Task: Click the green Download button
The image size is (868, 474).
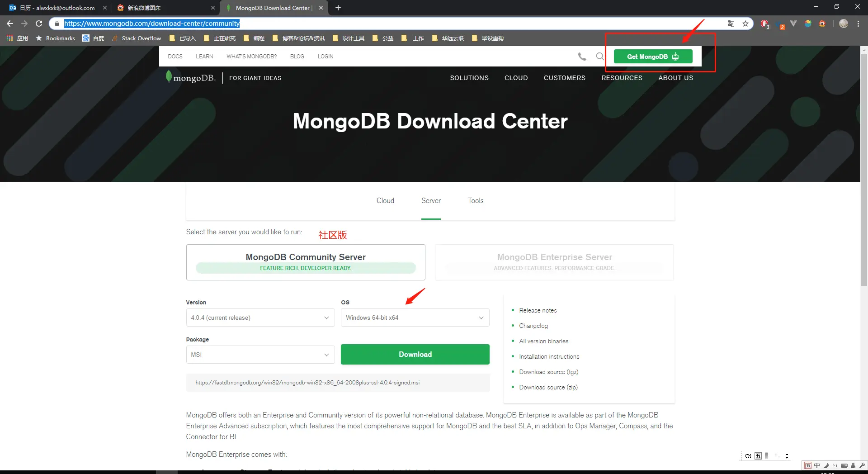Action: 415,354
